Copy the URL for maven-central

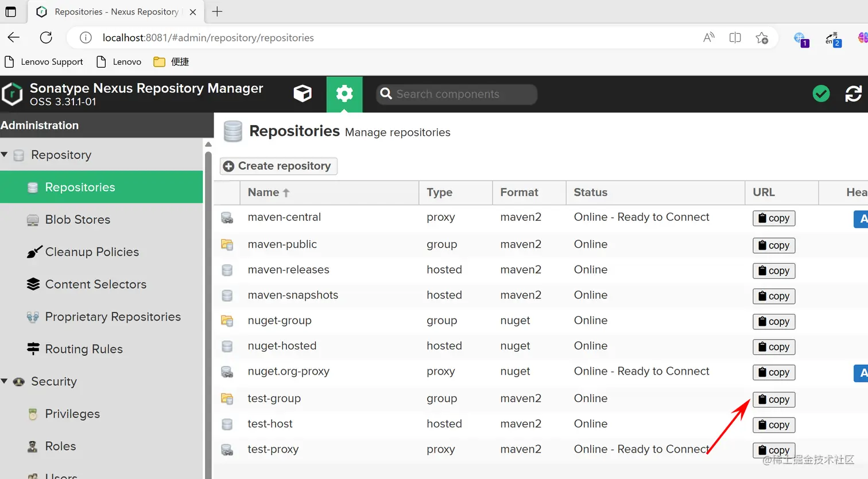click(x=773, y=218)
